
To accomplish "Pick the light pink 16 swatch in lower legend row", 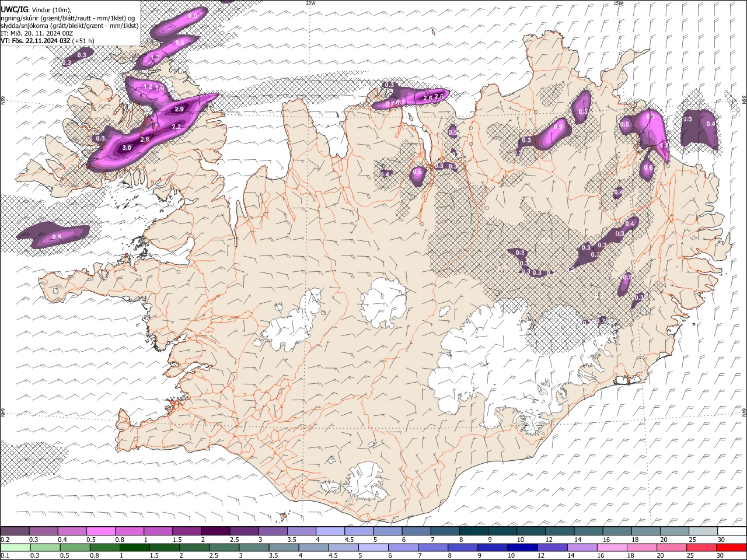I will tap(612, 547).
